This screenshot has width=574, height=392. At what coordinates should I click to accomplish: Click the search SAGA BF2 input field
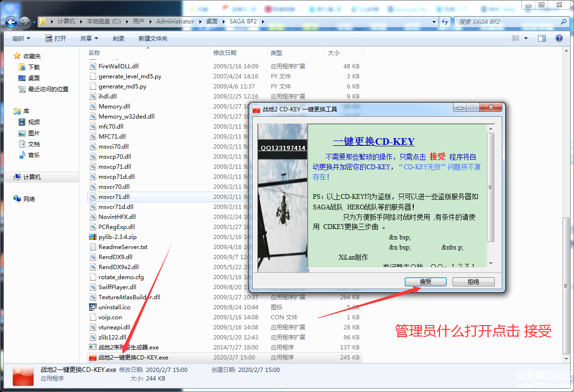(507, 22)
